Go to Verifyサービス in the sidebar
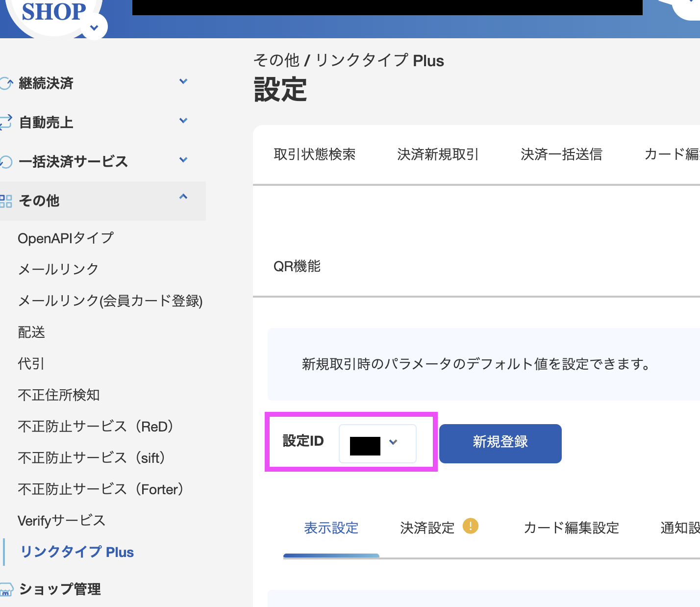The image size is (700, 607). (61, 521)
